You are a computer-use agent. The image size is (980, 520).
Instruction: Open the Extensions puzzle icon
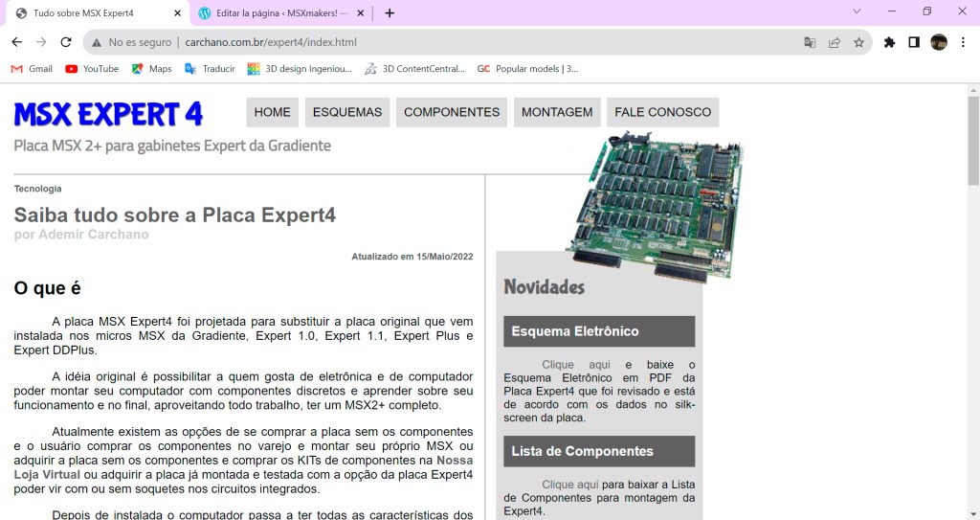[x=889, y=42]
